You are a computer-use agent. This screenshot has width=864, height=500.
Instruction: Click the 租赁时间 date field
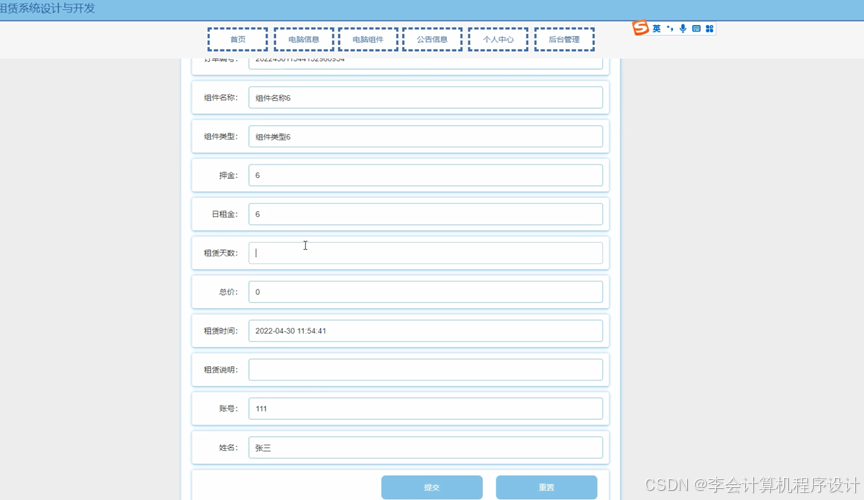coord(425,331)
